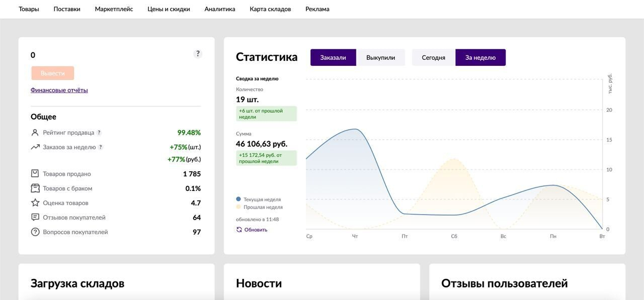The width and height of the screenshot is (644, 300).
Task: Click the Товаров продано bag icon
Action: coord(35,173)
